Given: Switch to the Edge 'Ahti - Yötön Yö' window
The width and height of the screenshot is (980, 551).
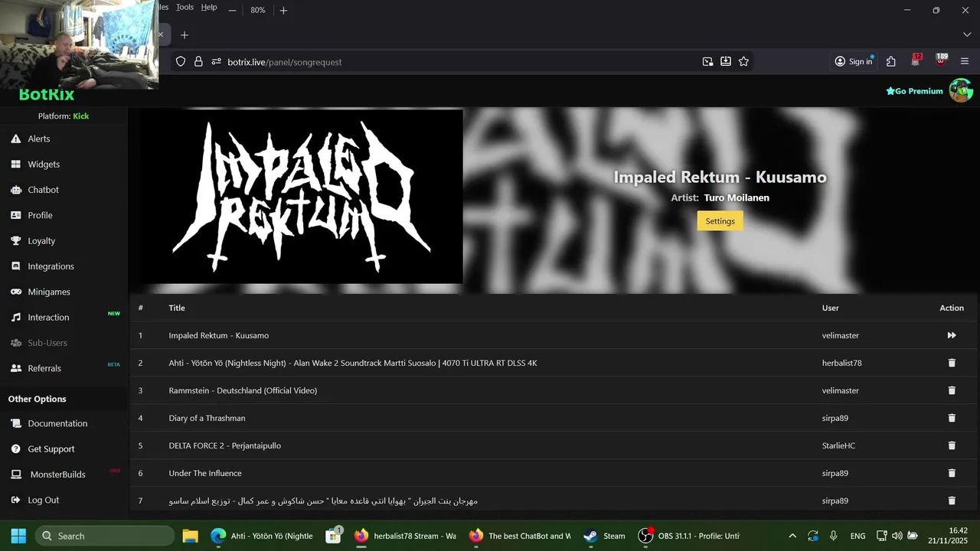Looking at the screenshot, I should click(x=262, y=536).
